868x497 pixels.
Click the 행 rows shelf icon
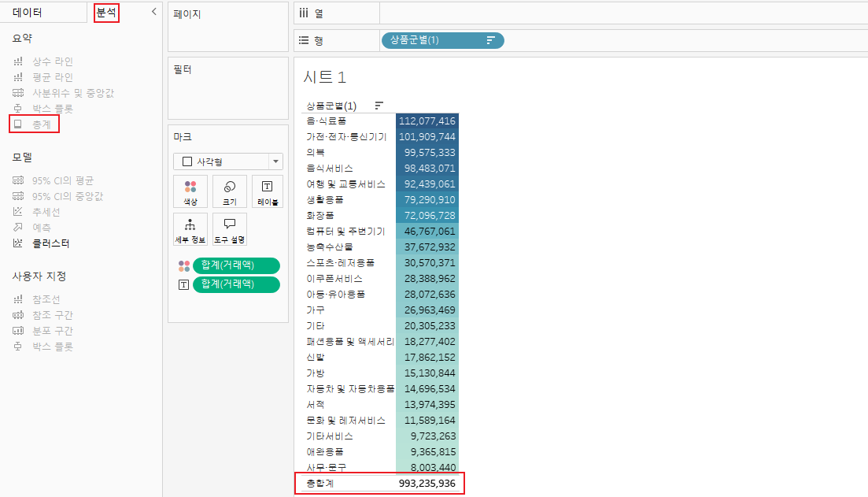304,40
